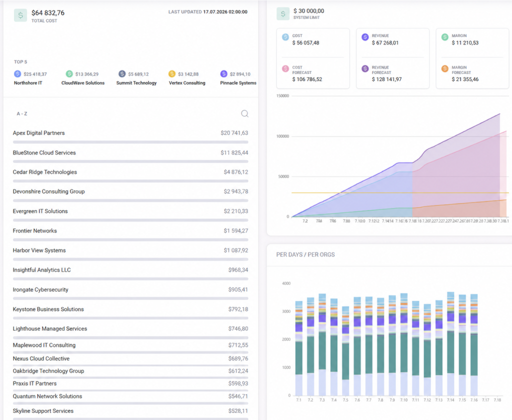This screenshot has height=420, width=512.
Task: Click the $ 106 786,52 Cost Forecast value
Action: [307, 79]
